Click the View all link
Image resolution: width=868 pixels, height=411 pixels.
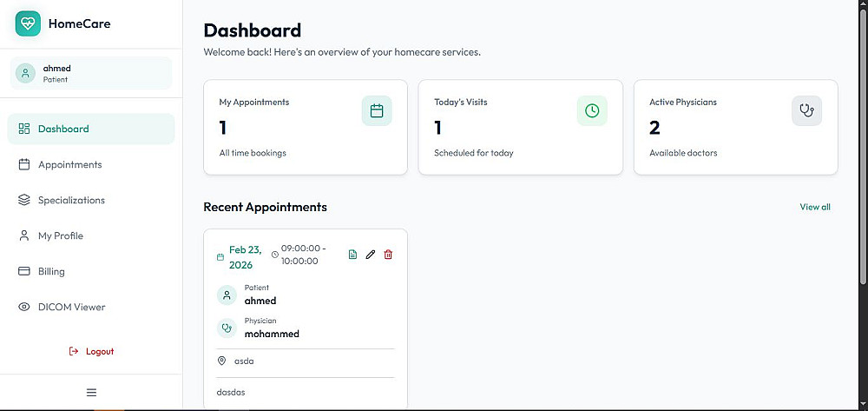[x=815, y=207]
